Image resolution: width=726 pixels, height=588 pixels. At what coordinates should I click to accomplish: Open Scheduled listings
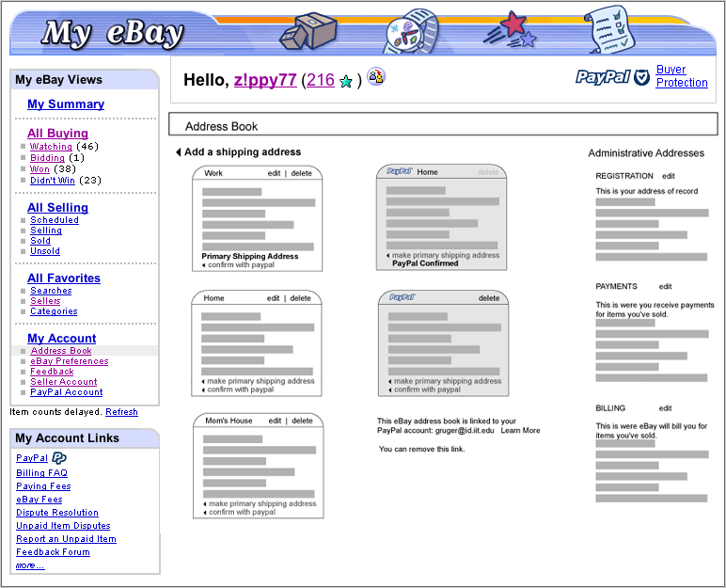coord(55,220)
